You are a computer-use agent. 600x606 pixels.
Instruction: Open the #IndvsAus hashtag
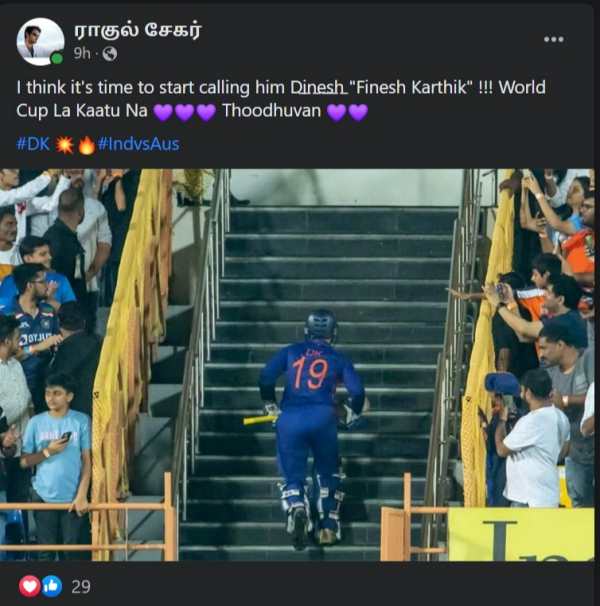pos(138,143)
